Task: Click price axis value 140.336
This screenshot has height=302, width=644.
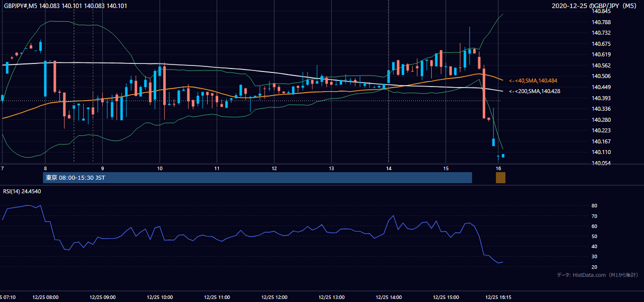Action: pyautogui.click(x=601, y=109)
